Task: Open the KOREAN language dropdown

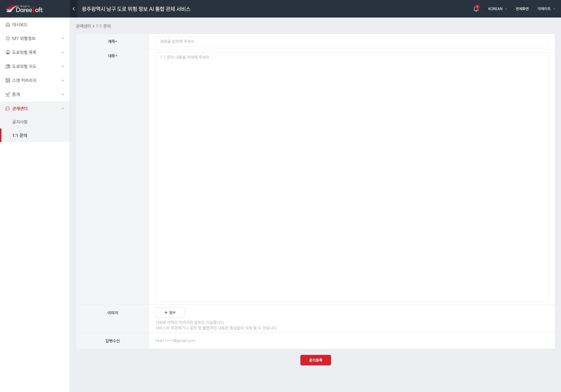Action: pos(497,9)
